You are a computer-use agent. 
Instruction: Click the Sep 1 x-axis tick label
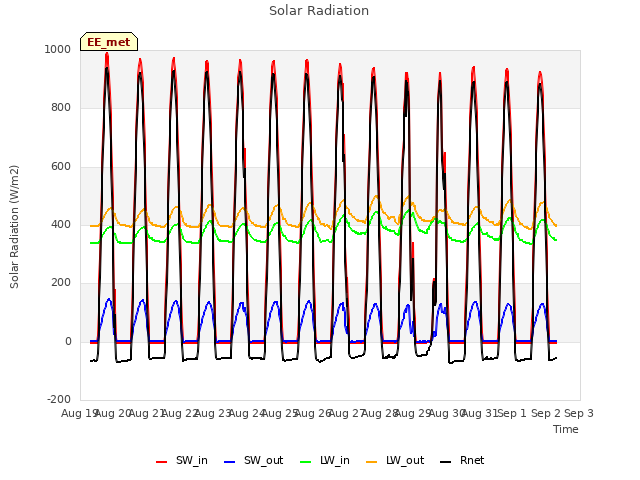point(513,413)
